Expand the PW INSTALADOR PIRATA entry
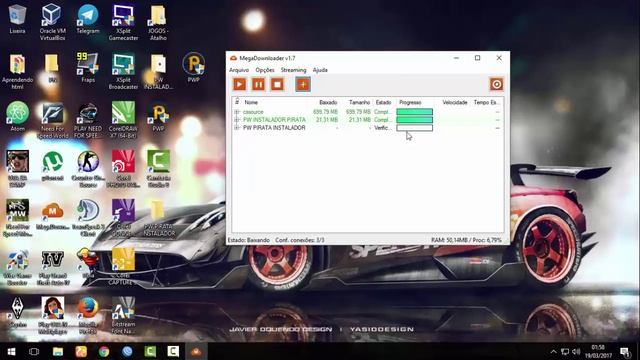This screenshot has width=640, height=360. (237, 120)
